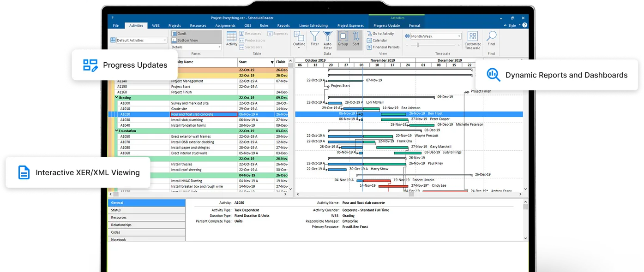Viewport: 644px width, 272px height.
Task: Select the Status details tab
Action: pyautogui.click(x=147, y=210)
